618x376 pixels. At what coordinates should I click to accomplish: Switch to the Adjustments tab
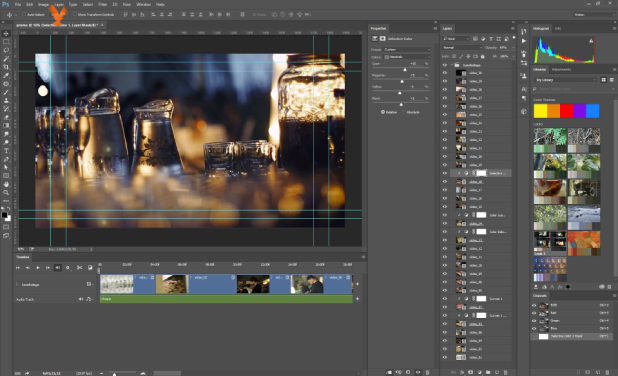(561, 69)
